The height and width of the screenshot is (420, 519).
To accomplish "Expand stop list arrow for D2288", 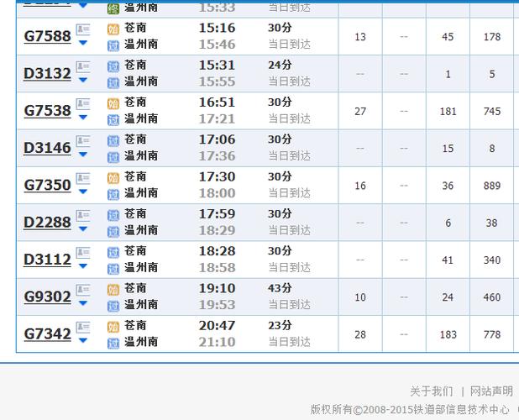I will point(83,228).
